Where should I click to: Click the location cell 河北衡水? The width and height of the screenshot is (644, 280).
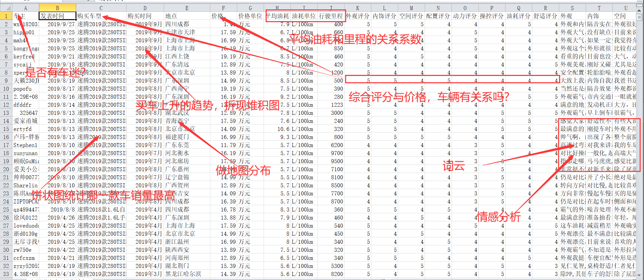point(187,153)
